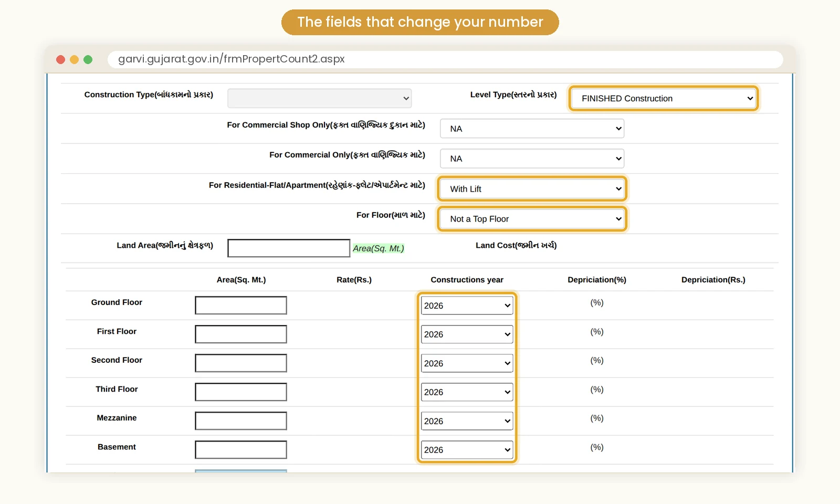Image resolution: width=840 pixels, height=504 pixels.
Task: Select construction year for Ground Floor
Action: (467, 306)
